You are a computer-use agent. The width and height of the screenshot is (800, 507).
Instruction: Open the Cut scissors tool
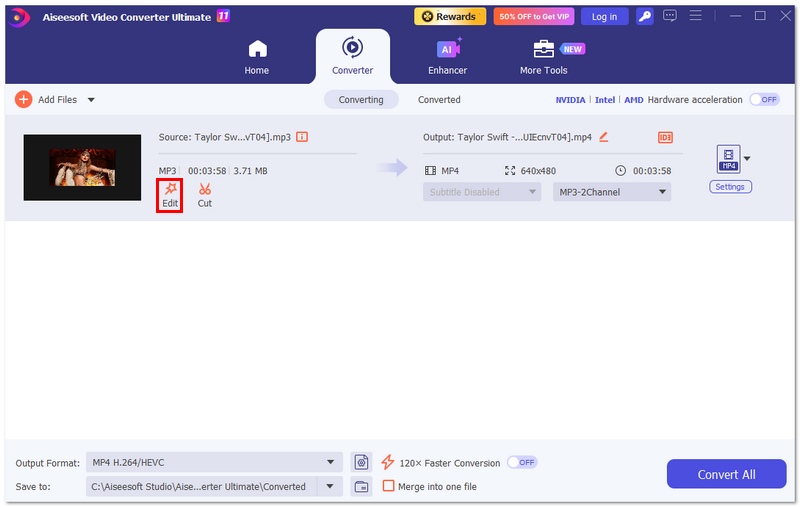205,195
